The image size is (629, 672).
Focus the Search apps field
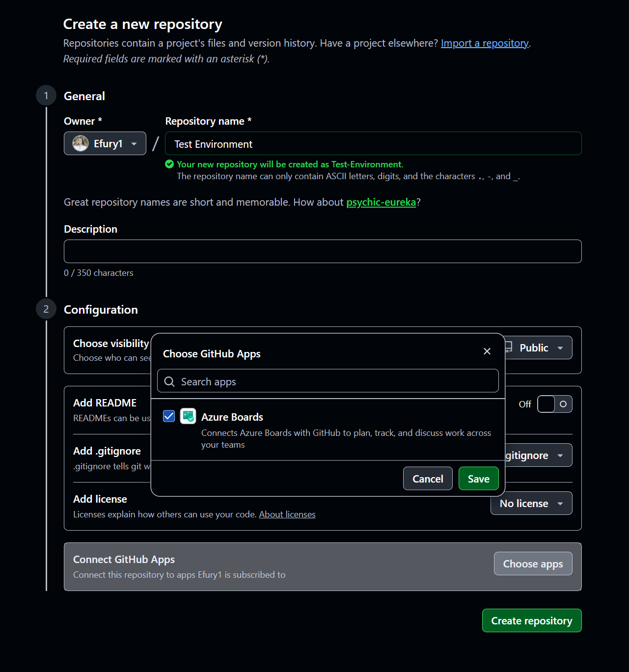(328, 381)
